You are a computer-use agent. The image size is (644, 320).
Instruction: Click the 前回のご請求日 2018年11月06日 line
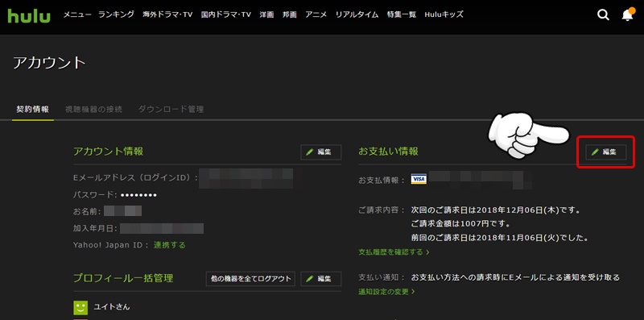500,238
